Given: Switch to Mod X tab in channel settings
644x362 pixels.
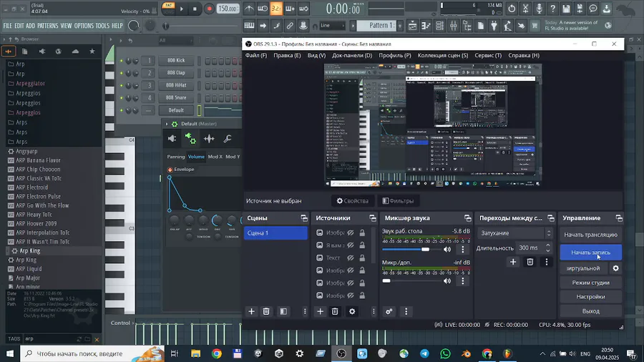Looking at the screenshot, I should tap(215, 157).
